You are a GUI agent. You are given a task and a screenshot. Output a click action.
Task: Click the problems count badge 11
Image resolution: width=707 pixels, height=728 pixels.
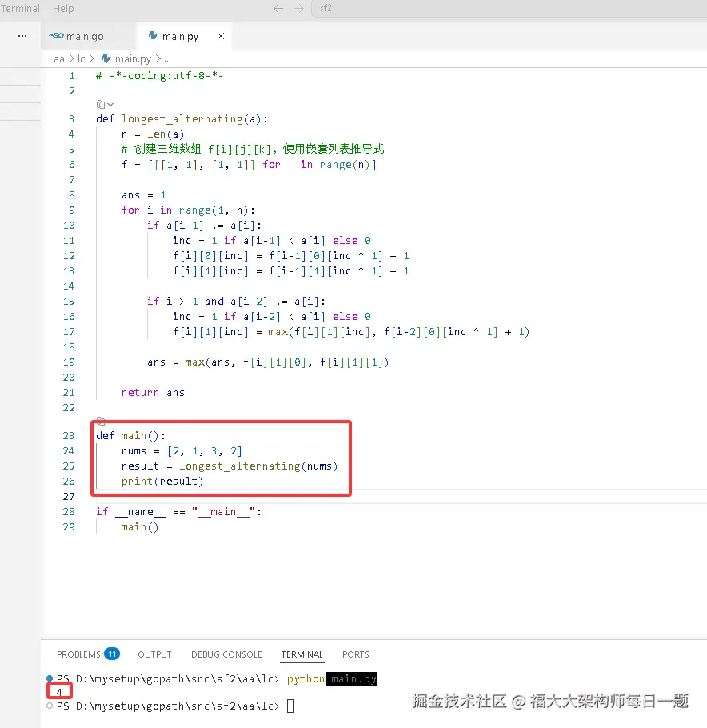pyautogui.click(x=112, y=654)
